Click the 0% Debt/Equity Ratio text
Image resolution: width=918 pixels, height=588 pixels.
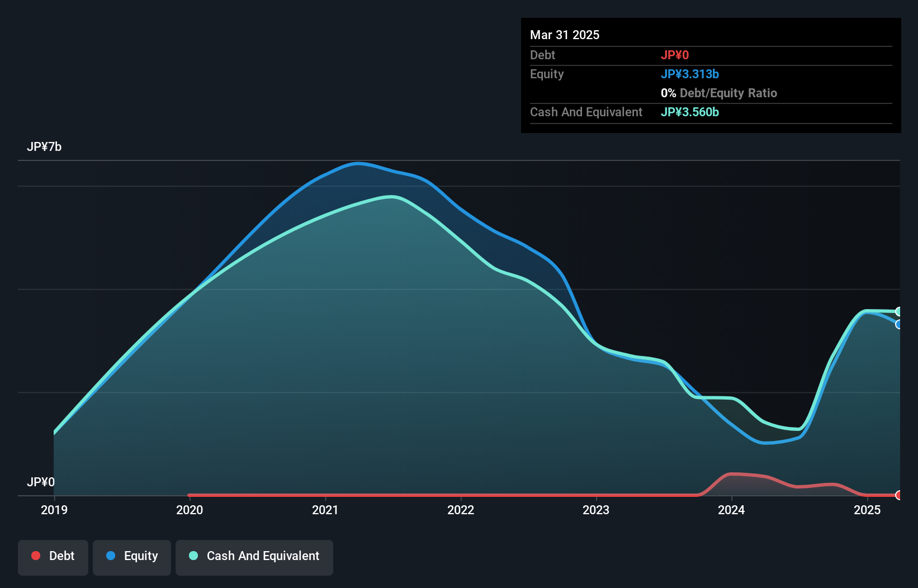coord(719,93)
